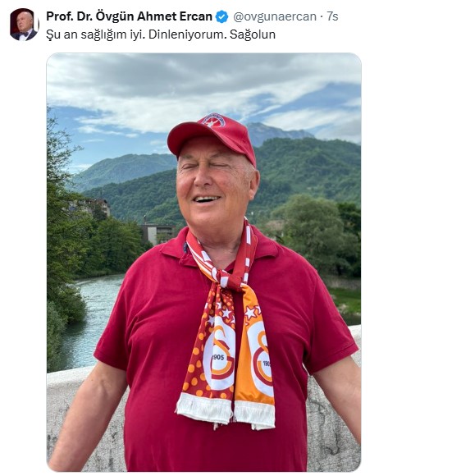Click the emblem on the red cap

coord(213,120)
